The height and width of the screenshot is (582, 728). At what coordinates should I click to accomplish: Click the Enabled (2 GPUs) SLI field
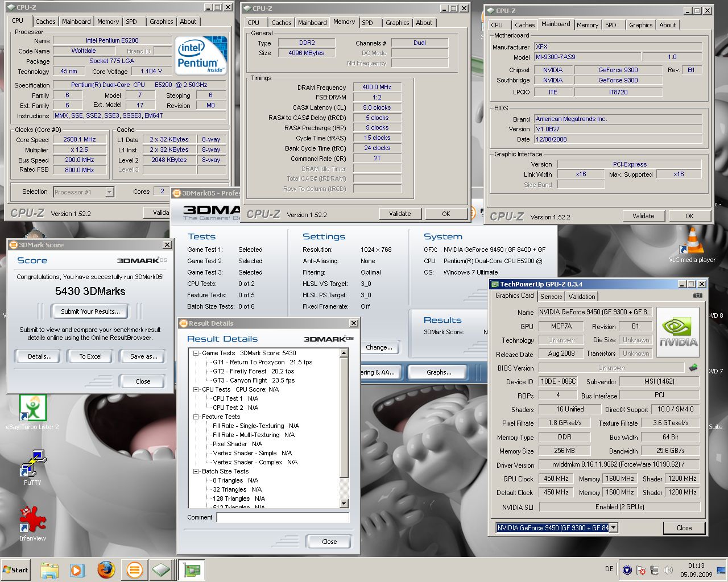click(x=619, y=507)
